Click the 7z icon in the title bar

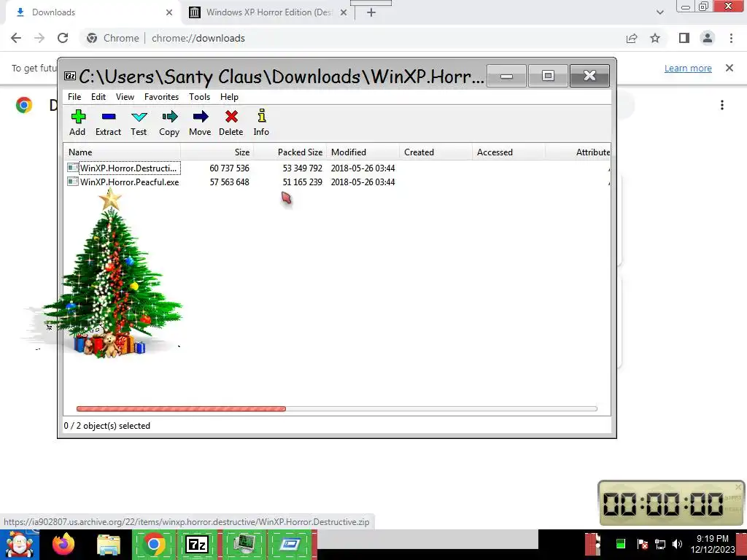coord(70,76)
